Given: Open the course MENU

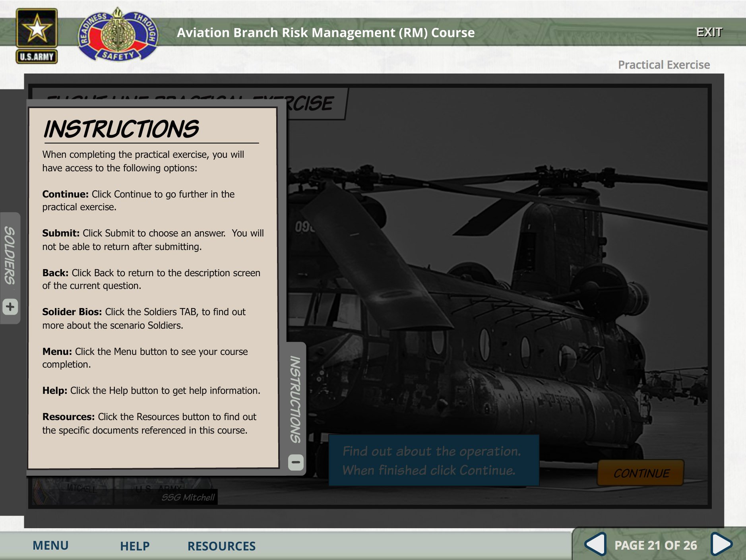Looking at the screenshot, I should pyautogui.click(x=50, y=546).
